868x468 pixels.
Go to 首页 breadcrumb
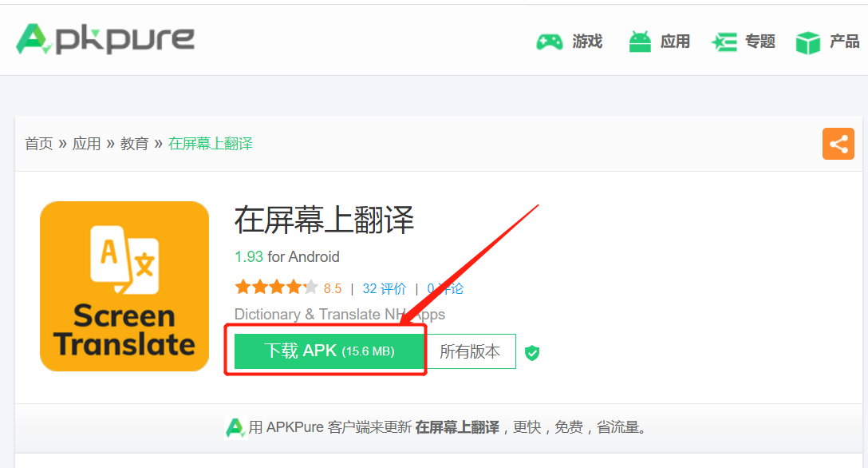pyautogui.click(x=39, y=144)
